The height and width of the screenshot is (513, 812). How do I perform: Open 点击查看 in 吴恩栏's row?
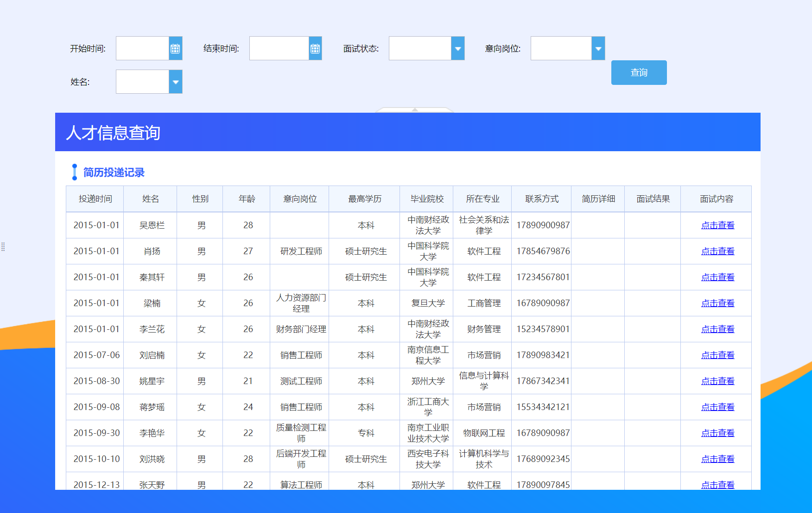[717, 225]
